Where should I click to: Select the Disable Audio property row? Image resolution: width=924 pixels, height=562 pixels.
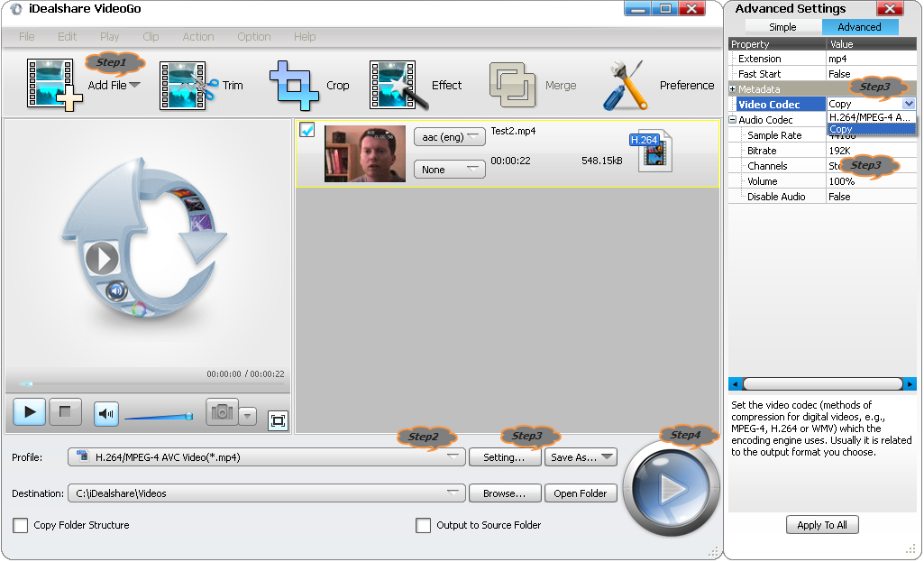click(822, 197)
